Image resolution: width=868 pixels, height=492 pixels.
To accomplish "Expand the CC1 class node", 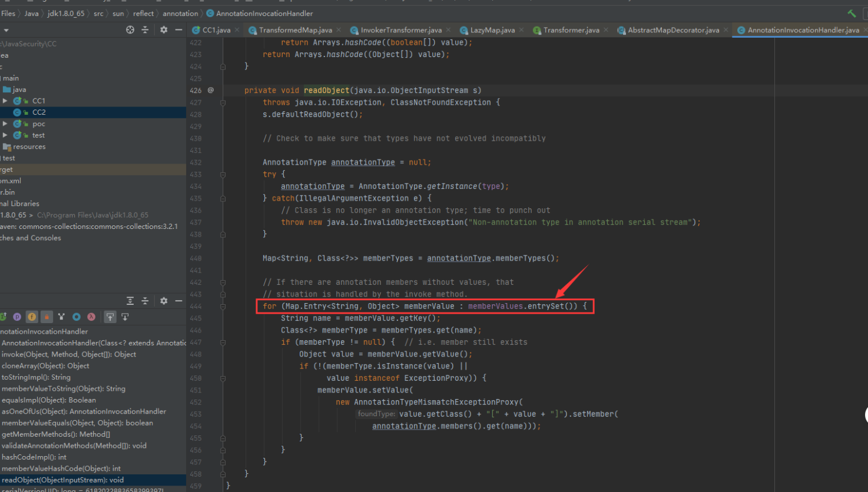I will (x=5, y=101).
